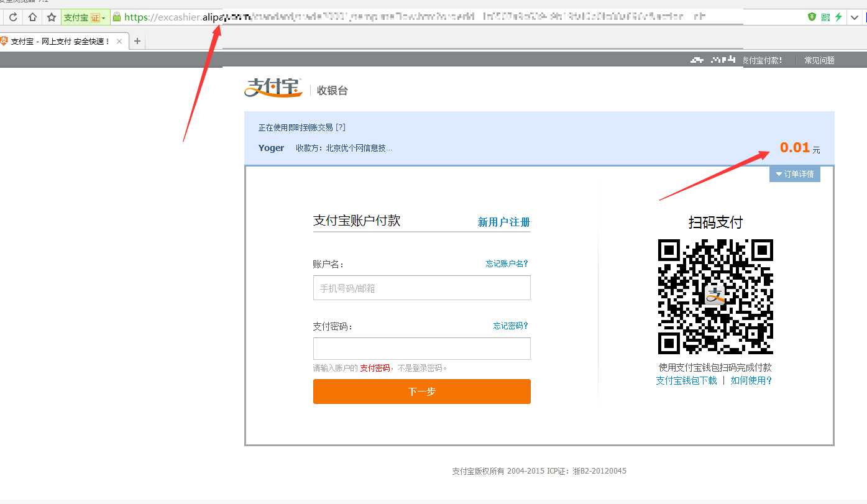Open a new browser tab
Viewport: 867px width, 504px height.
pyautogui.click(x=137, y=42)
